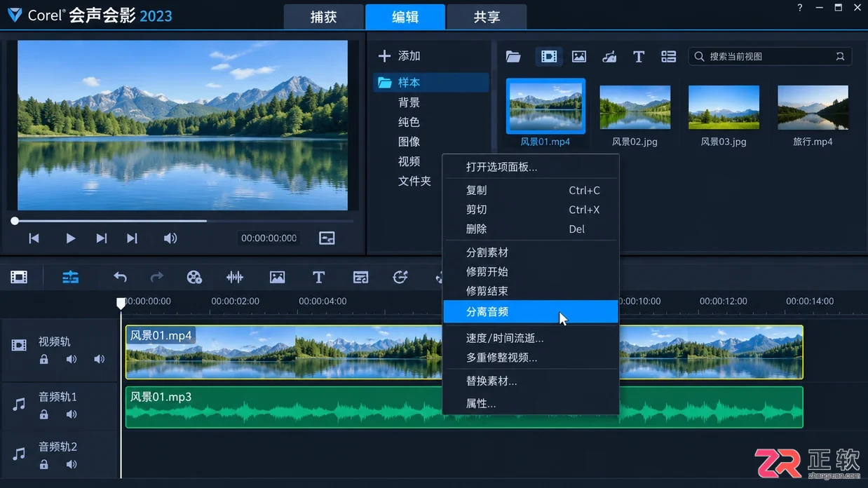Select 纯色 in library tree
This screenshot has width=868, height=488.
pyautogui.click(x=409, y=122)
